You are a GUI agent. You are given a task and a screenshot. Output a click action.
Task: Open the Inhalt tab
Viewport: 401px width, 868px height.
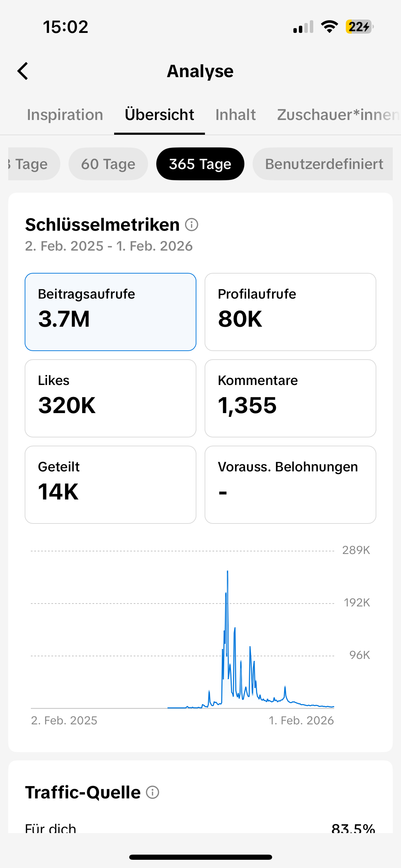[235, 115]
